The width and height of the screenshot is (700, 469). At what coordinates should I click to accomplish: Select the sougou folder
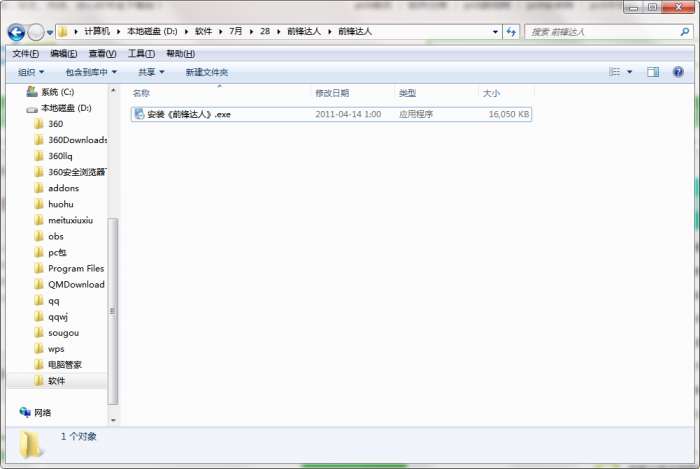pos(63,333)
